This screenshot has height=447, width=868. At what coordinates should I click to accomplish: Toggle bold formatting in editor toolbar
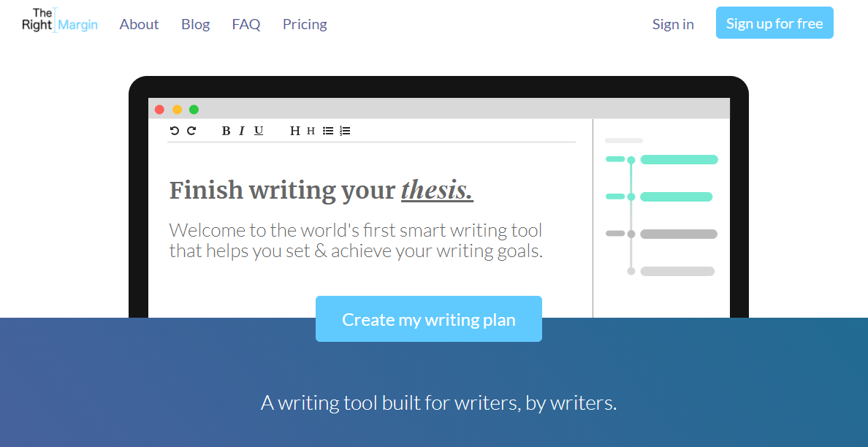(x=226, y=131)
